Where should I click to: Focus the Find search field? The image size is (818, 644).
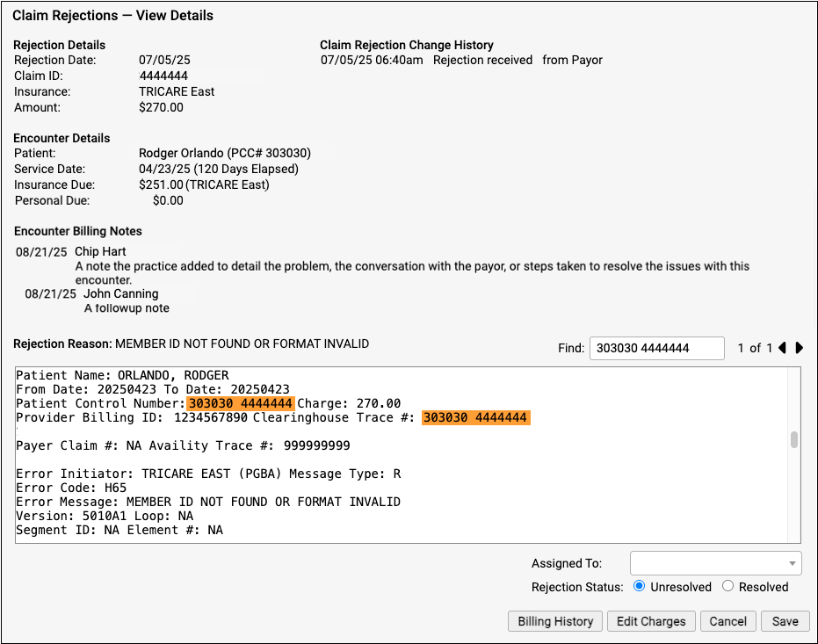click(x=657, y=348)
